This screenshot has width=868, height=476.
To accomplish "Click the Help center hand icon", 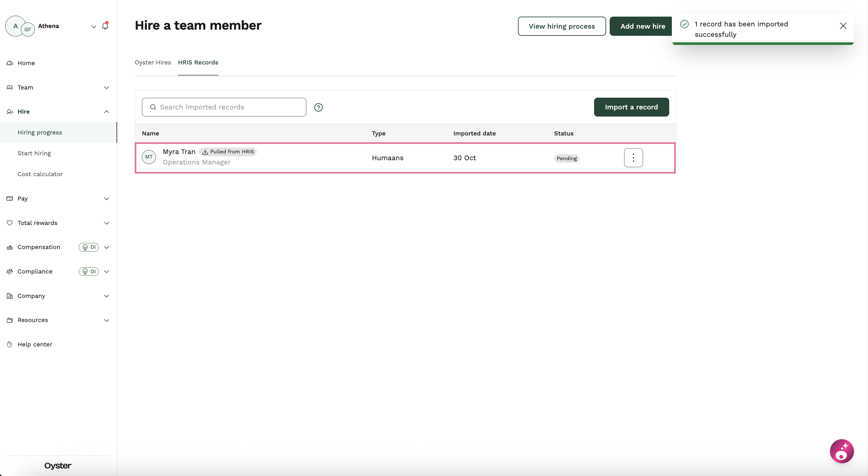I will point(10,344).
